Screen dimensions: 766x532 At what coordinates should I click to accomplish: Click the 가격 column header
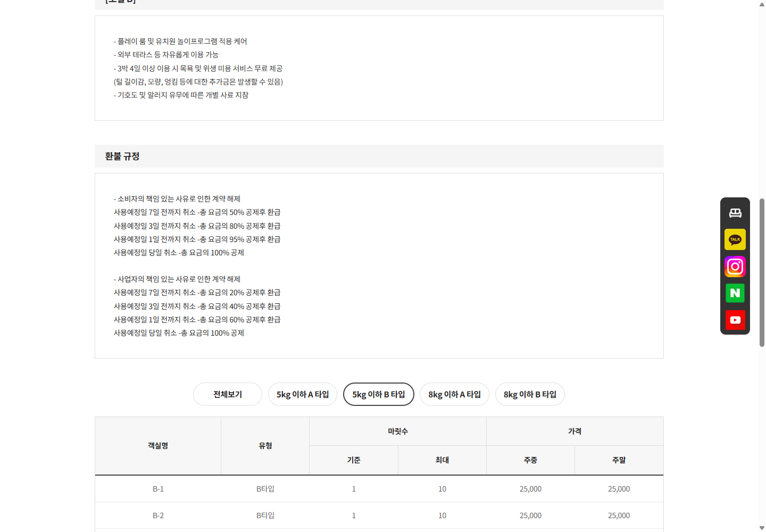pos(575,431)
